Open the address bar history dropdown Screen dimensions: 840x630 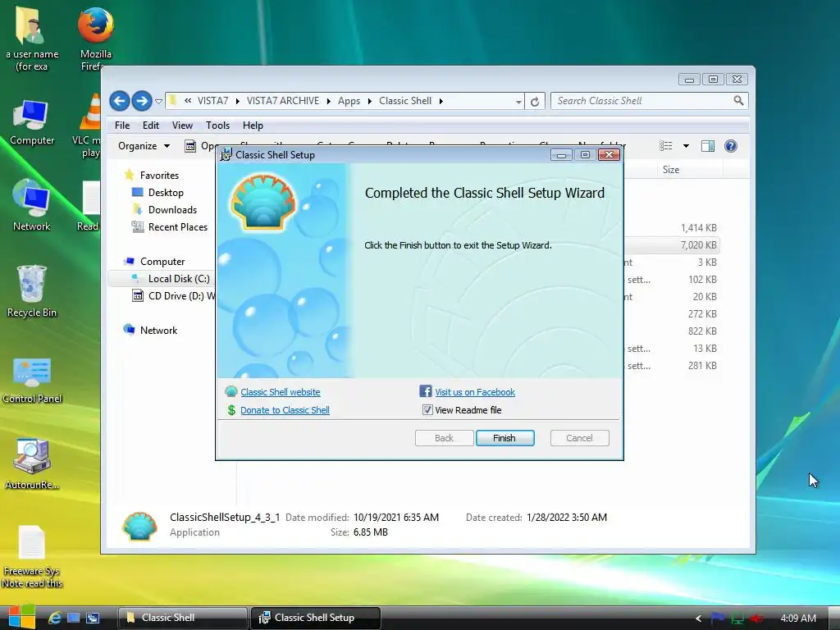point(518,101)
